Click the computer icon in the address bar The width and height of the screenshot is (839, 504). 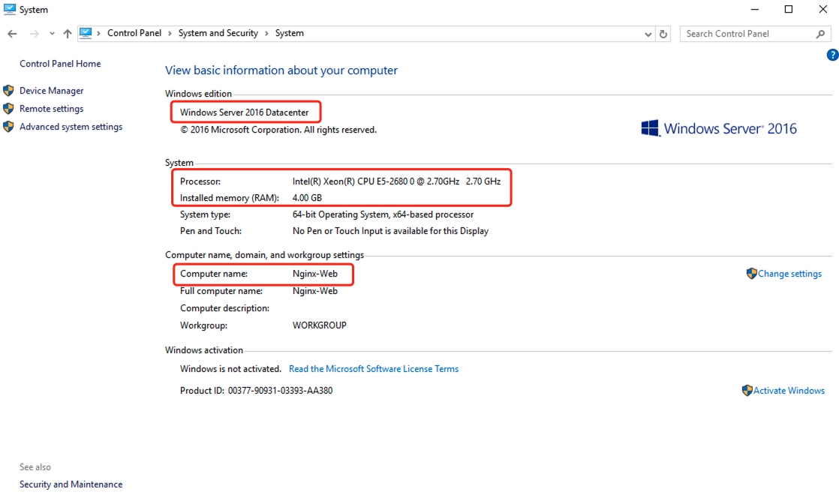[x=86, y=33]
